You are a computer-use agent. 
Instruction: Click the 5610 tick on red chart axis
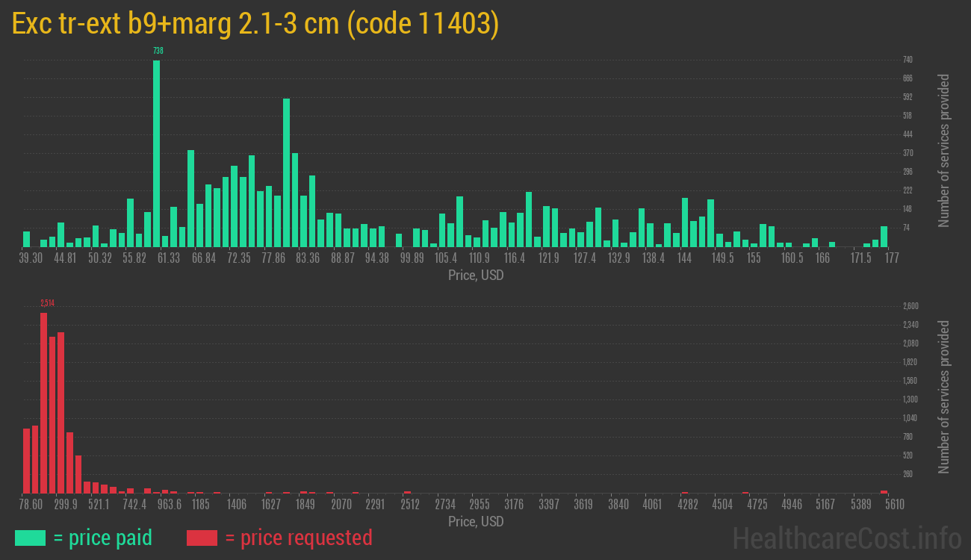(x=894, y=505)
